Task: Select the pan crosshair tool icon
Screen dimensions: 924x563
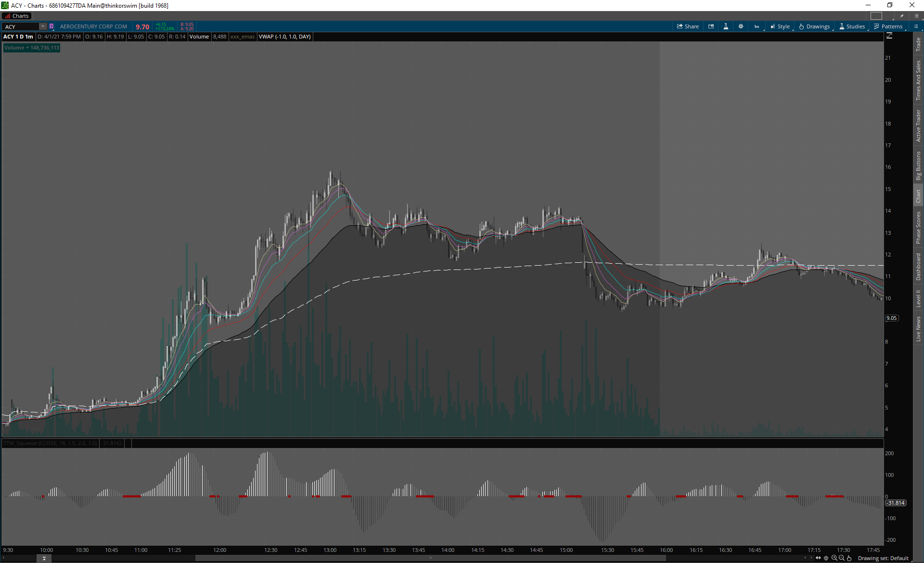Action: click(826, 558)
